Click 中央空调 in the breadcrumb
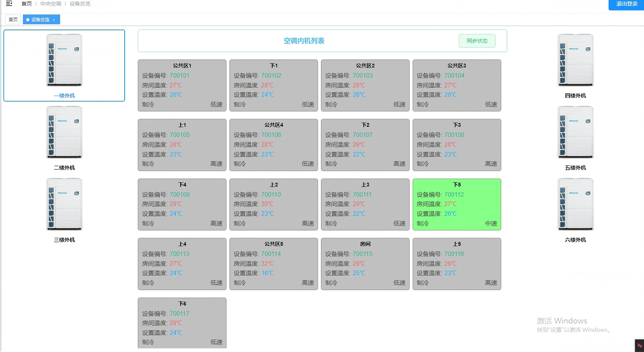This screenshot has width=644, height=352. click(51, 4)
